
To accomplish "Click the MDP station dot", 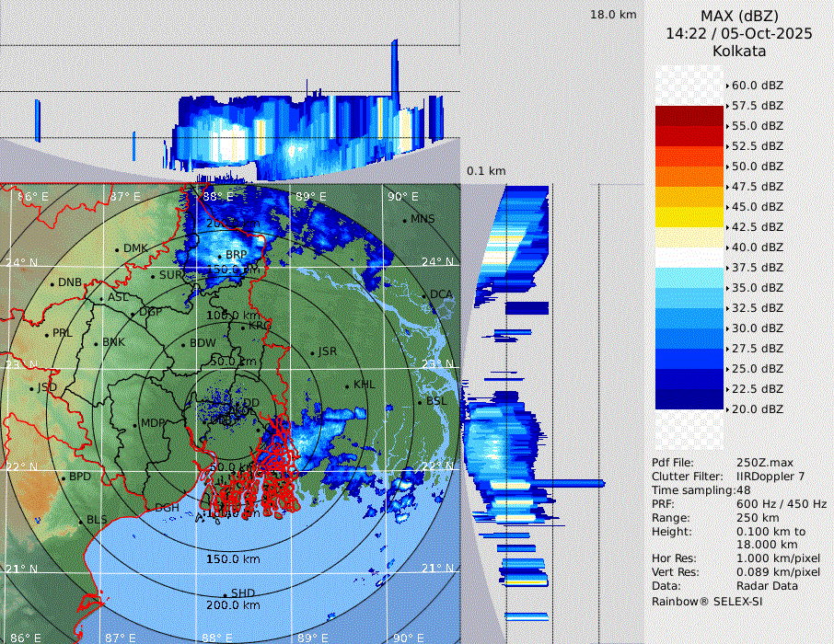I will tap(134, 424).
